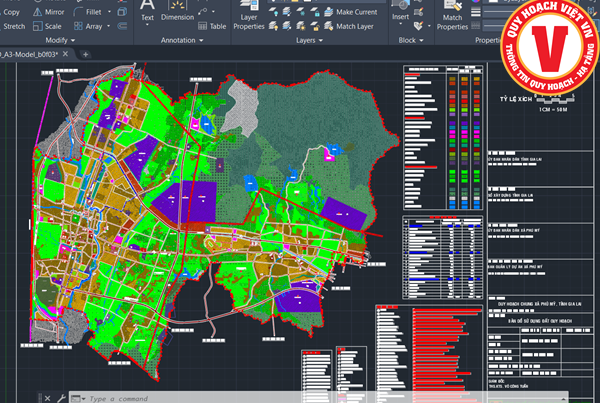Image resolution: width=600 pixels, height=403 pixels.
Task: Select the Dimension tool
Action: coord(177,11)
